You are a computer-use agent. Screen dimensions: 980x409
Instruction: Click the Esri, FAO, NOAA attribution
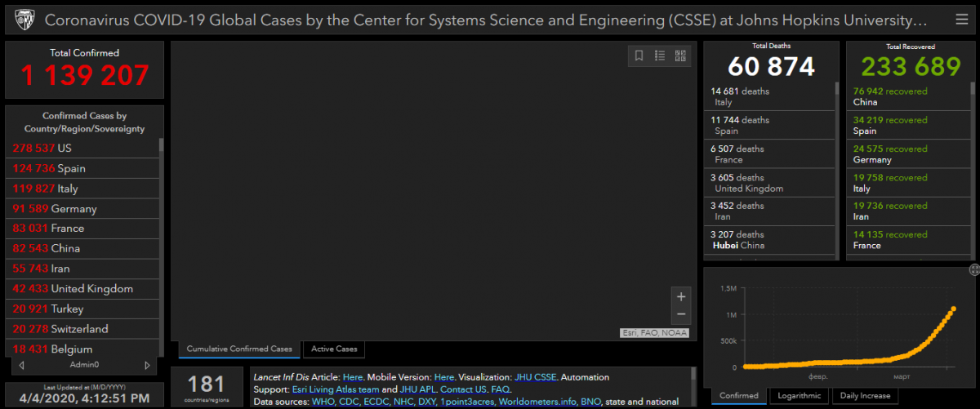pyautogui.click(x=653, y=332)
